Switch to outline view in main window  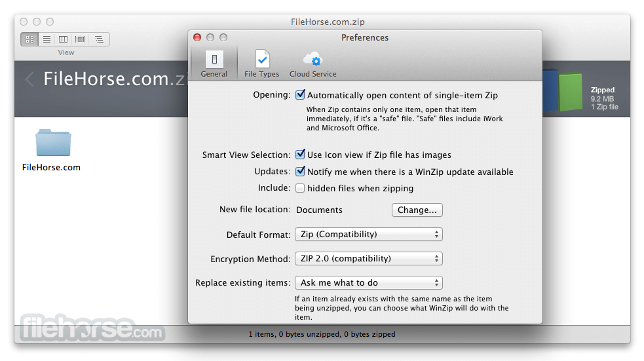click(x=99, y=39)
